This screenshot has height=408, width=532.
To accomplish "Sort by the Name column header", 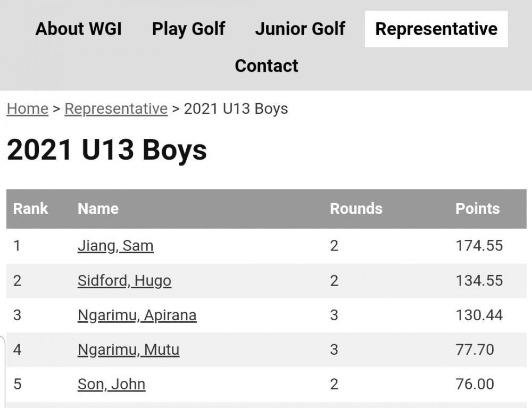I will (x=98, y=209).
